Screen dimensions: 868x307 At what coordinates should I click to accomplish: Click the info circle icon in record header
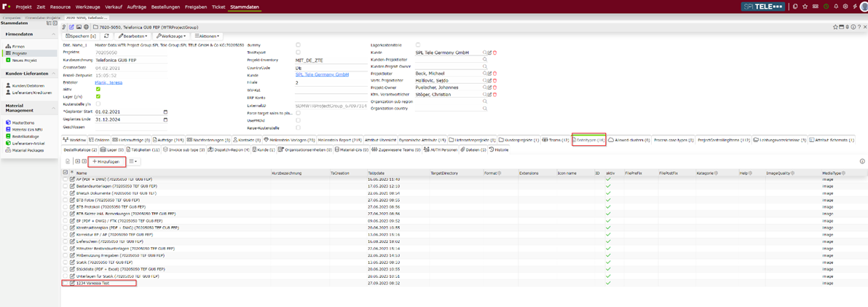853,26
